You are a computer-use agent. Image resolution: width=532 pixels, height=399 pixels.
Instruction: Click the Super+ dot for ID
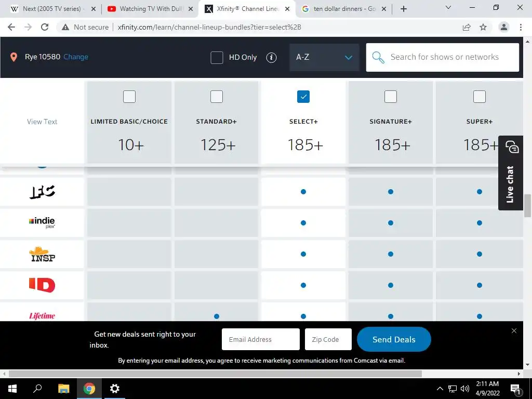click(x=480, y=285)
